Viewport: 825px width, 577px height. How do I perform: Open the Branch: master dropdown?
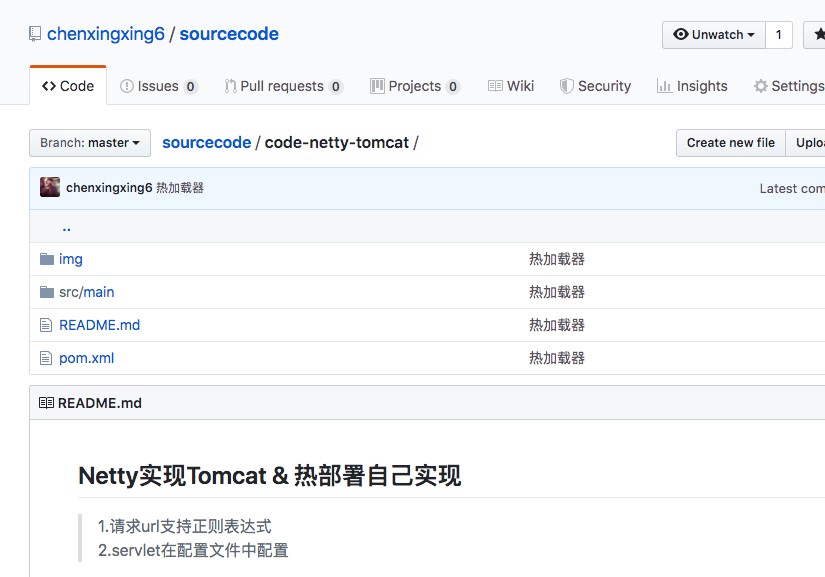tap(89, 143)
